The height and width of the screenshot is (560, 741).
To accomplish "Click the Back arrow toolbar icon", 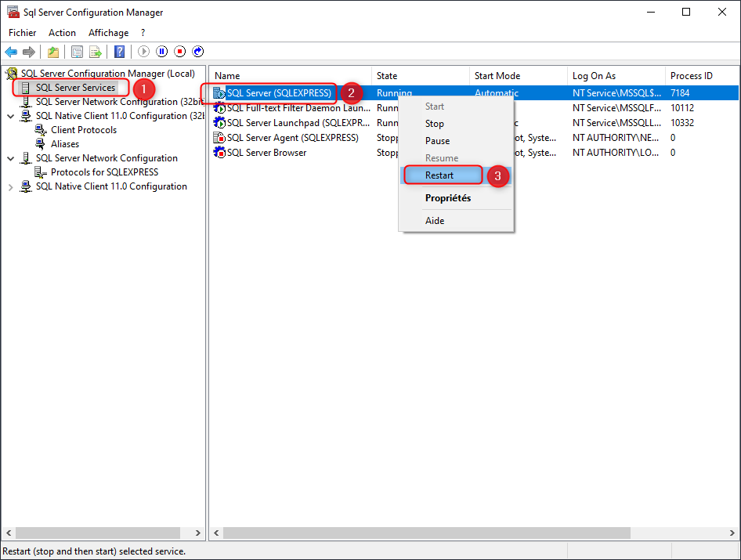I will (11, 52).
